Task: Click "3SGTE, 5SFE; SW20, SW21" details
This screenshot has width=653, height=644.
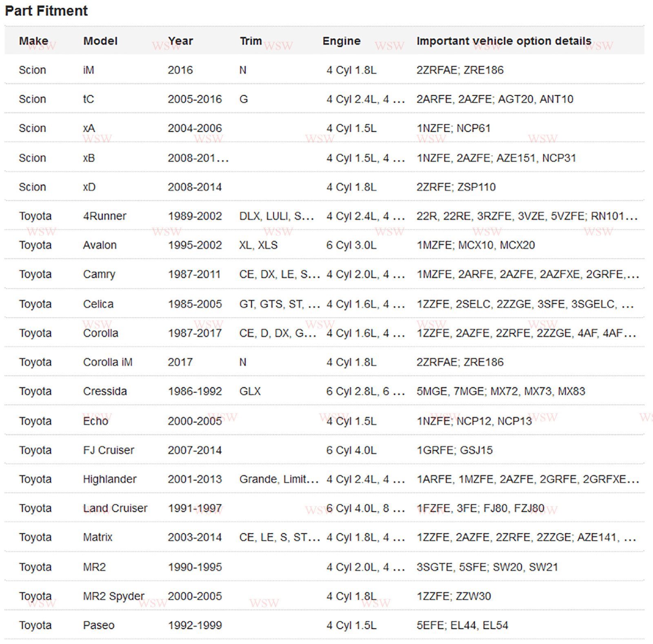Action: point(487,567)
